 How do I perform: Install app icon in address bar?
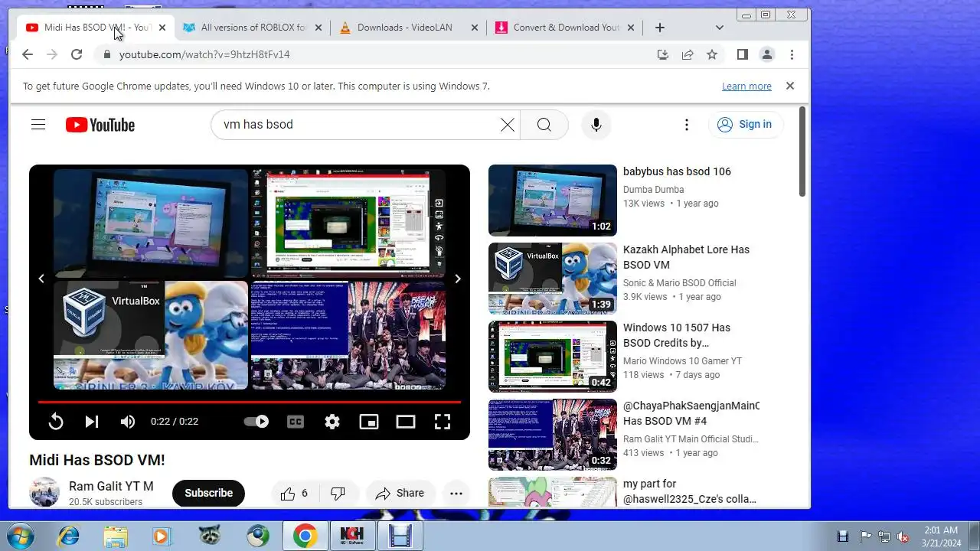click(x=663, y=54)
